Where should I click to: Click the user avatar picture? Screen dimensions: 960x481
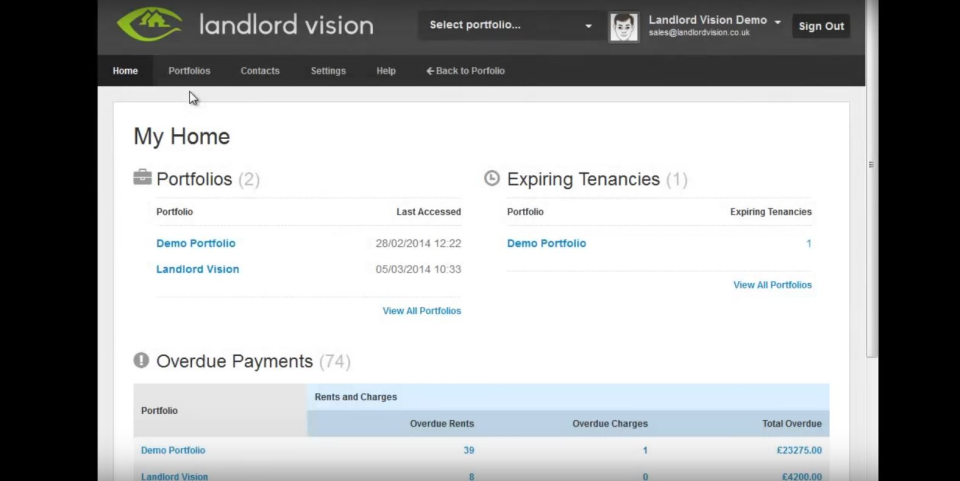(623, 27)
